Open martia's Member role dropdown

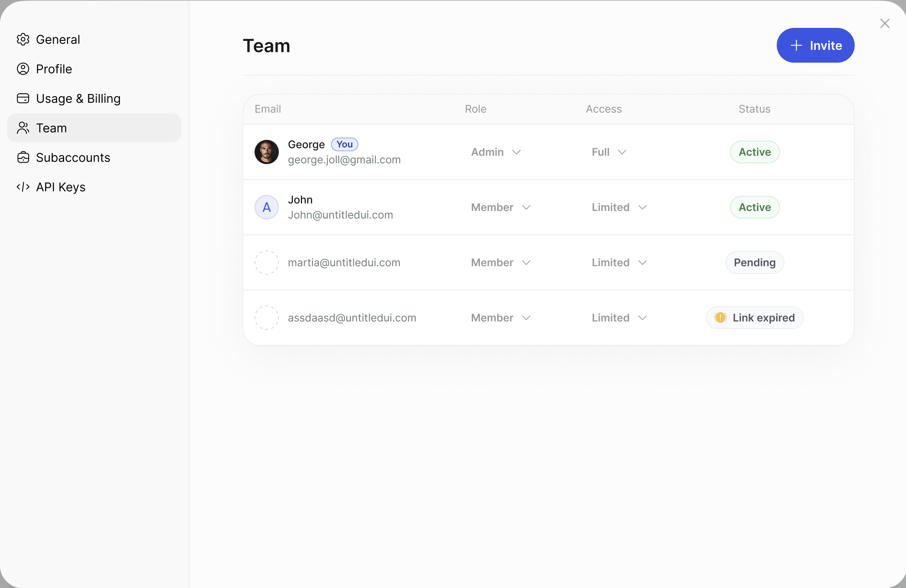pos(501,263)
